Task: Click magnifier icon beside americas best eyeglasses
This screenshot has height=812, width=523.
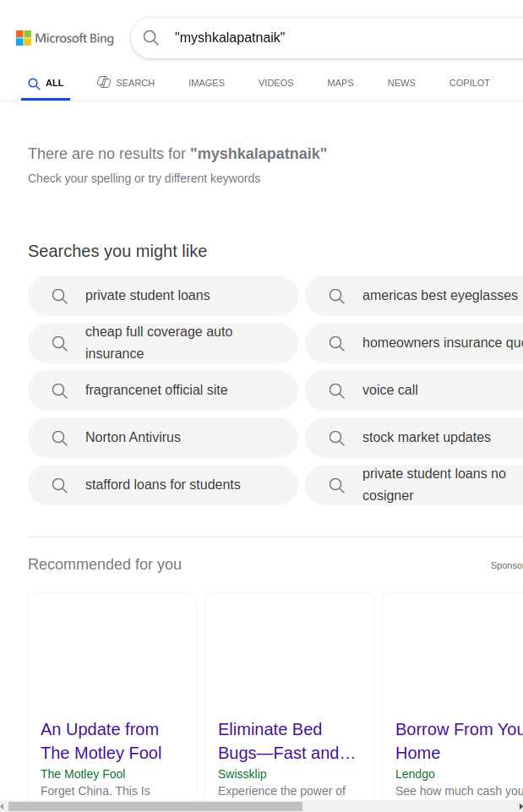Action: [x=336, y=296]
